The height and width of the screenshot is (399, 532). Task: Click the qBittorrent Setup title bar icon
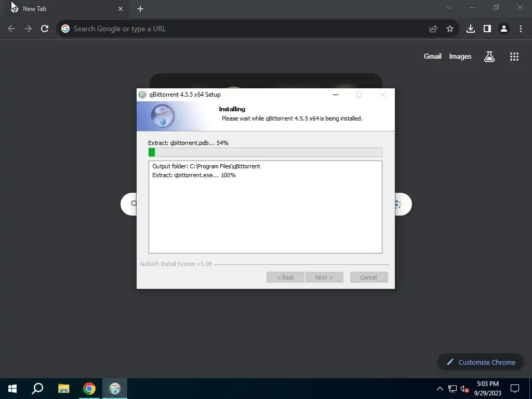coord(142,95)
